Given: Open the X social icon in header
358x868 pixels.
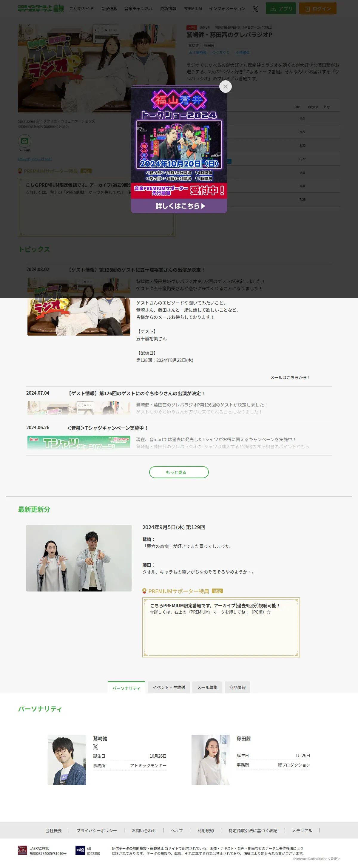Looking at the screenshot, I should click(255, 9).
